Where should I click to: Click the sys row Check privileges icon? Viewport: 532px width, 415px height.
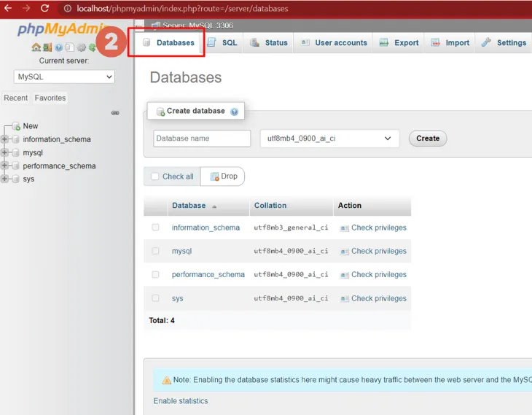pyautogui.click(x=345, y=299)
